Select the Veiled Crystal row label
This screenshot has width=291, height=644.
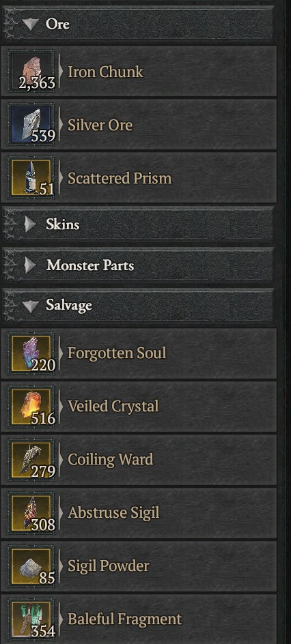click(113, 407)
